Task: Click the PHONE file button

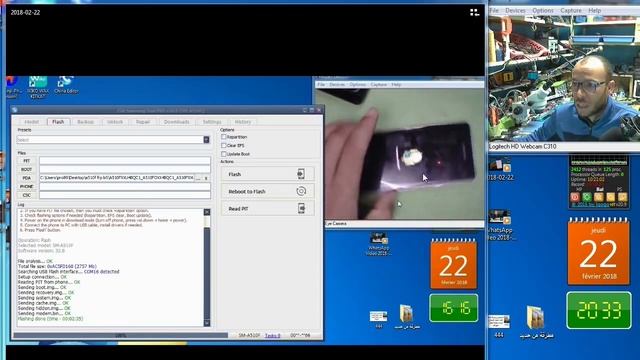Action: click(x=27, y=187)
